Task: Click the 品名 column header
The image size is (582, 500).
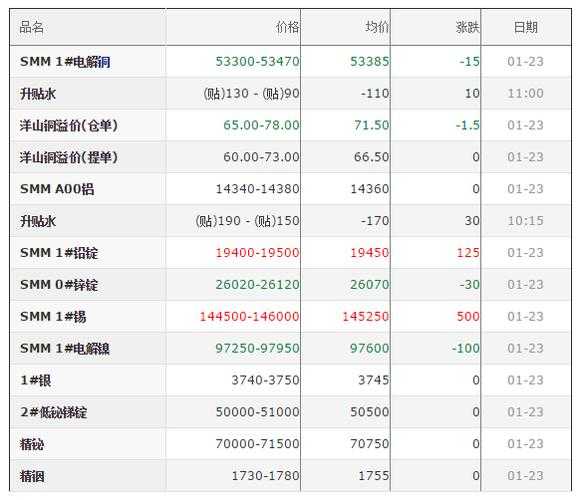Action: (32, 27)
